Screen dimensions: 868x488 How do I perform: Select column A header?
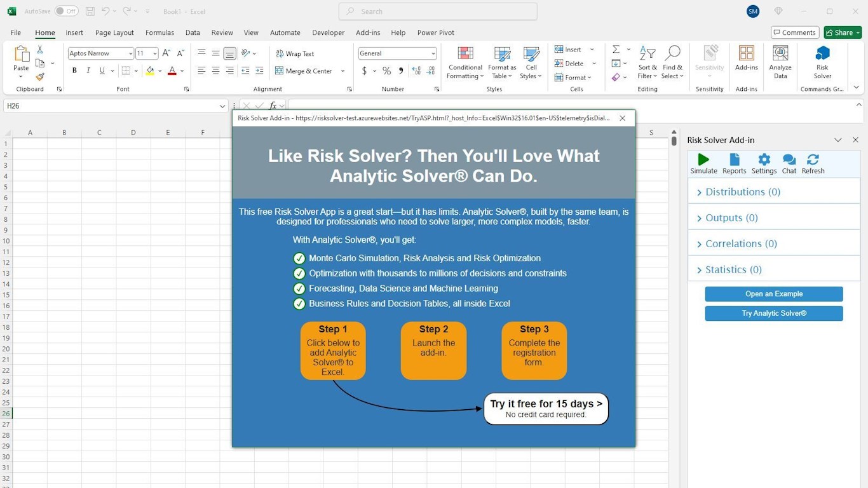[x=30, y=133]
